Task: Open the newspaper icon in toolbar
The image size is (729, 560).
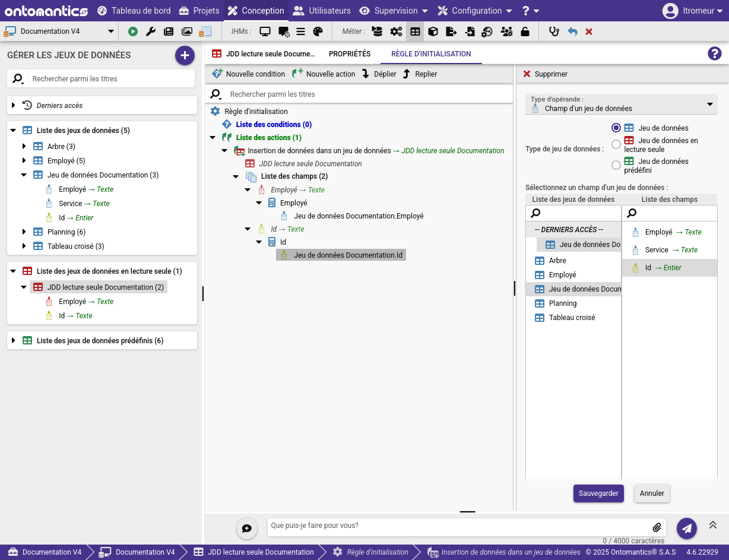Action: (169, 31)
